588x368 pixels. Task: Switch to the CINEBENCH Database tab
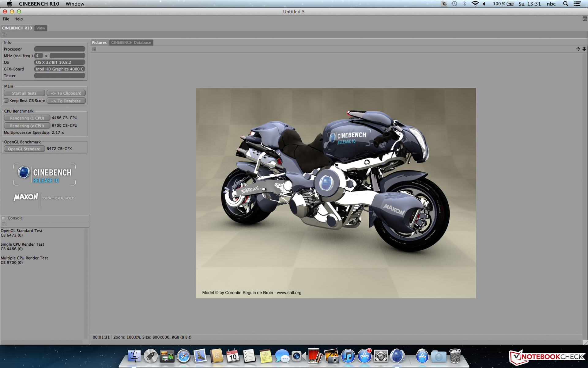131,42
